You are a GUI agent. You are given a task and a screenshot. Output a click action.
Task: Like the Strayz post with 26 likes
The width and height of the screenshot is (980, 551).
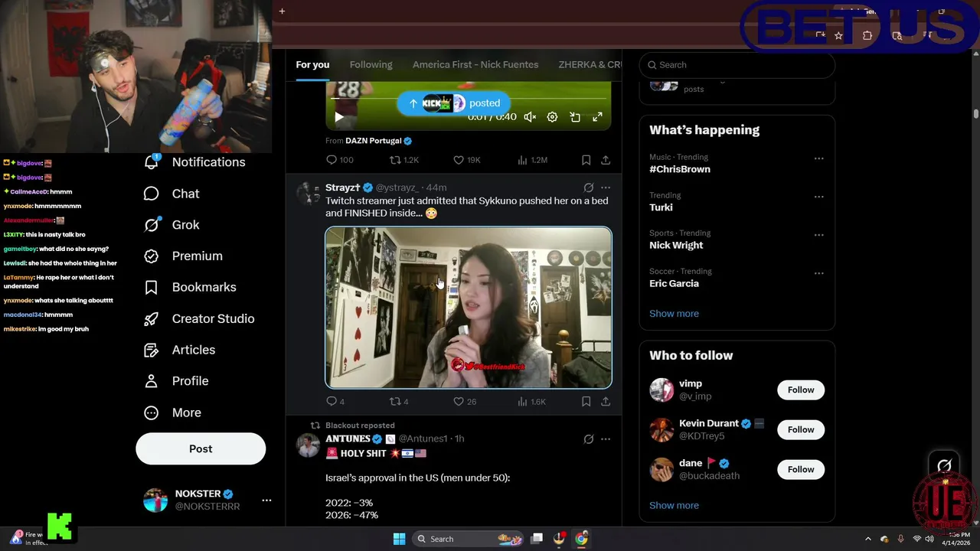pyautogui.click(x=465, y=401)
